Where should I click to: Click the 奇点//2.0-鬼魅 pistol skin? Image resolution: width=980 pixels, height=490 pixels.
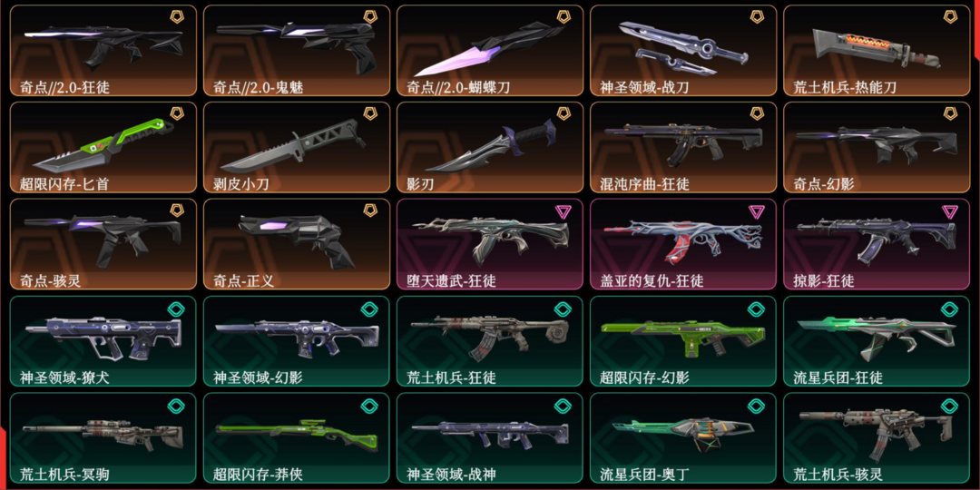tap(297, 51)
